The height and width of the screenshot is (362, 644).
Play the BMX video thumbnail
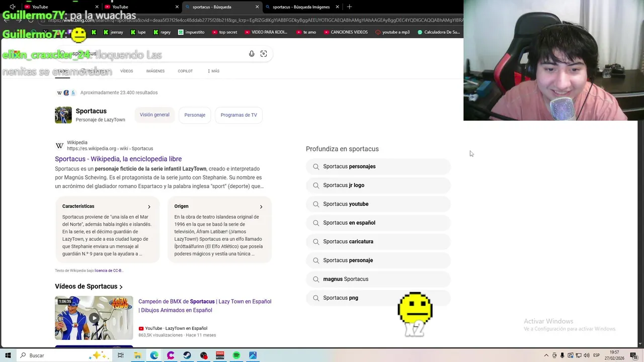(x=94, y=318)
